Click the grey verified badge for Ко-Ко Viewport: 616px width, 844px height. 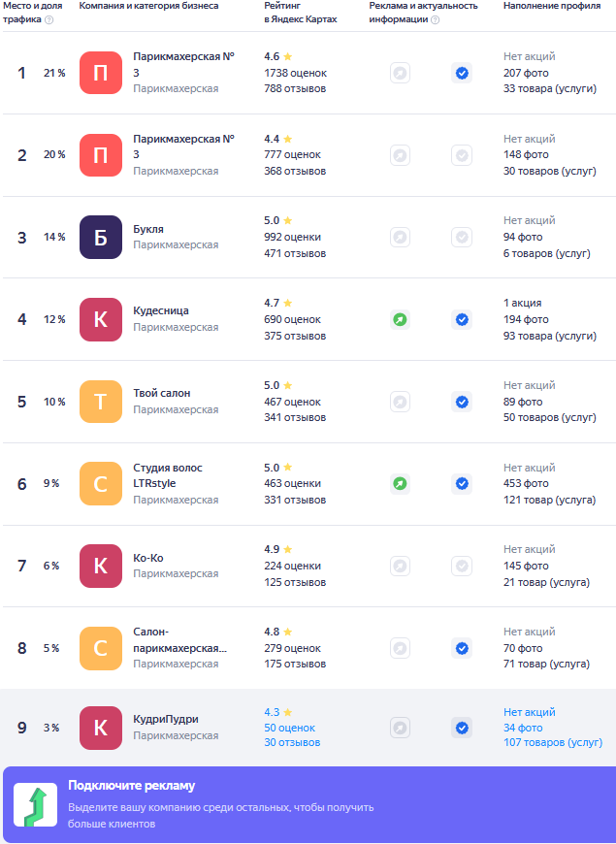click(462, 566)
